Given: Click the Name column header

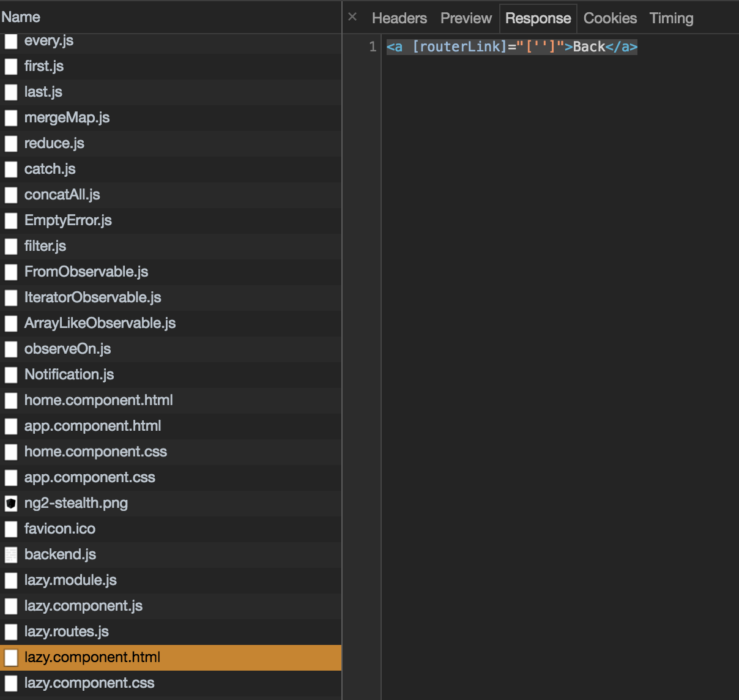Looking at the screenshot, I should (x=171, y=17).
